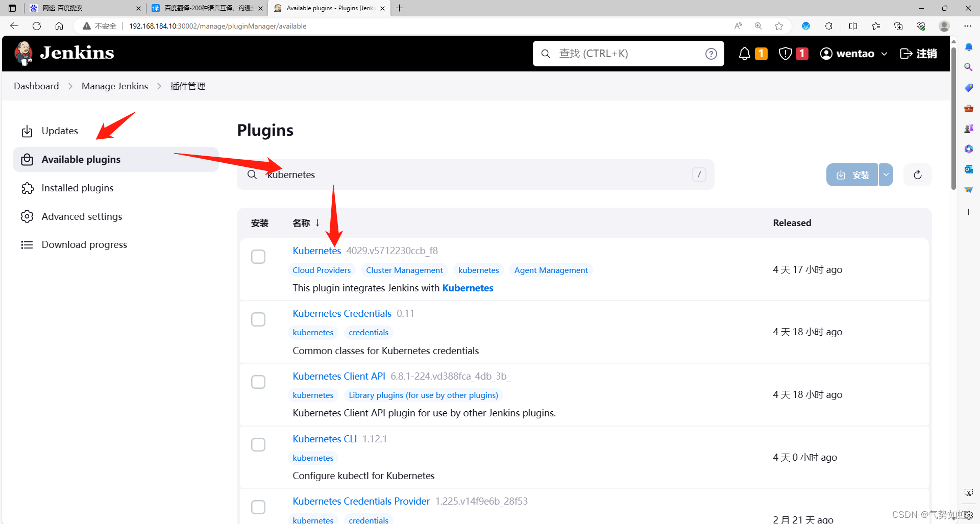
Task: Open the Kubernetes Client API link
Action: pos(339,376)
